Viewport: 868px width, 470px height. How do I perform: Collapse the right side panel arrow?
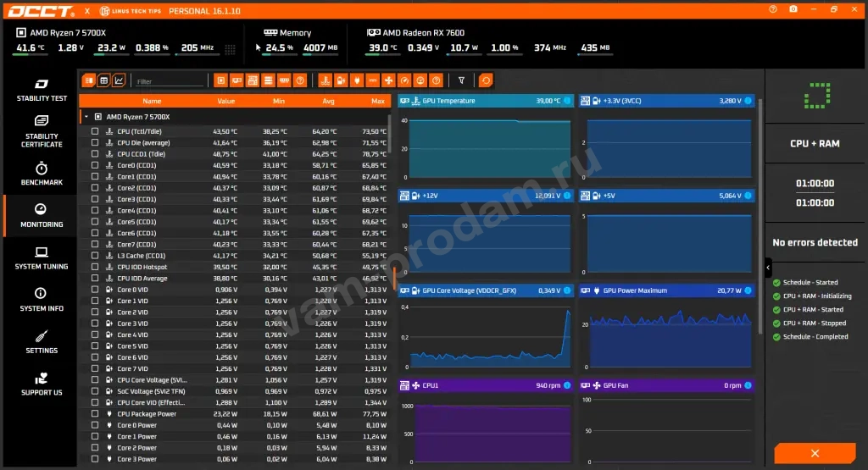768,268
